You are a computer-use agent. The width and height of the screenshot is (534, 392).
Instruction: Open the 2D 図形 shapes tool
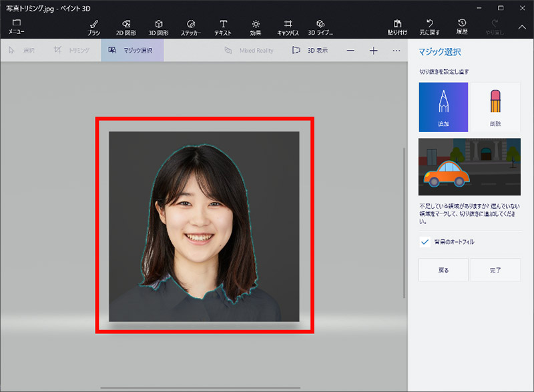click(126, 27)
